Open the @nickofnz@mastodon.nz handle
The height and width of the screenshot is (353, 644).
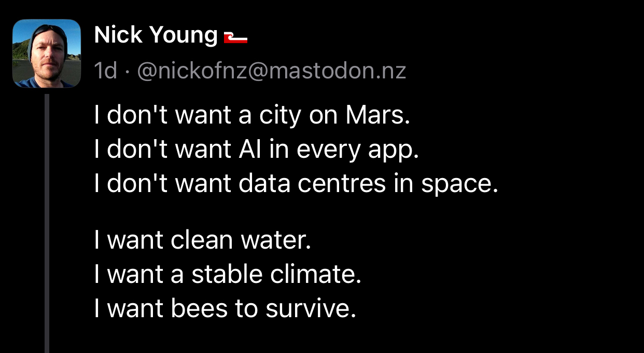pos(271,71)
